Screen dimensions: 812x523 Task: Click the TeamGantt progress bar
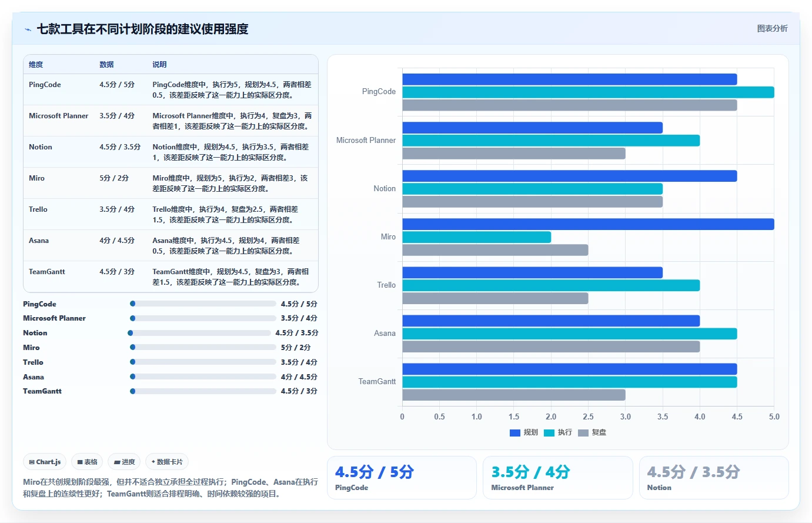point(203,391)
